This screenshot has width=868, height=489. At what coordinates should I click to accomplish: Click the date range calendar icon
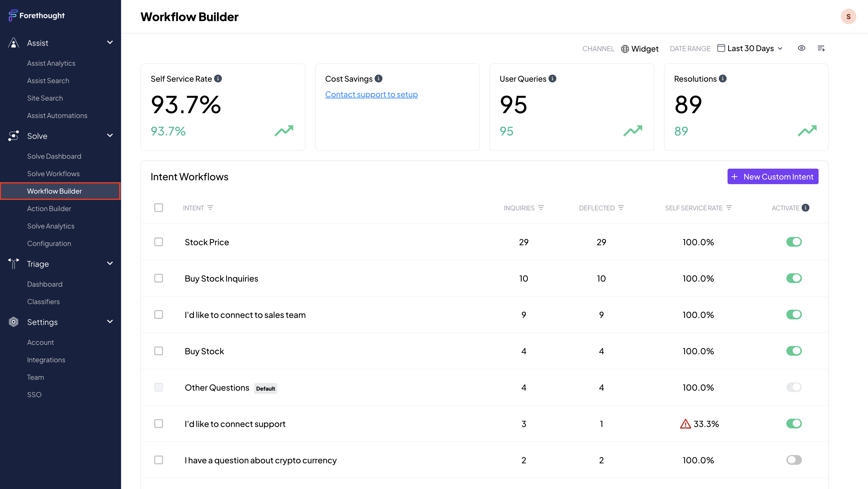point(721,48)
